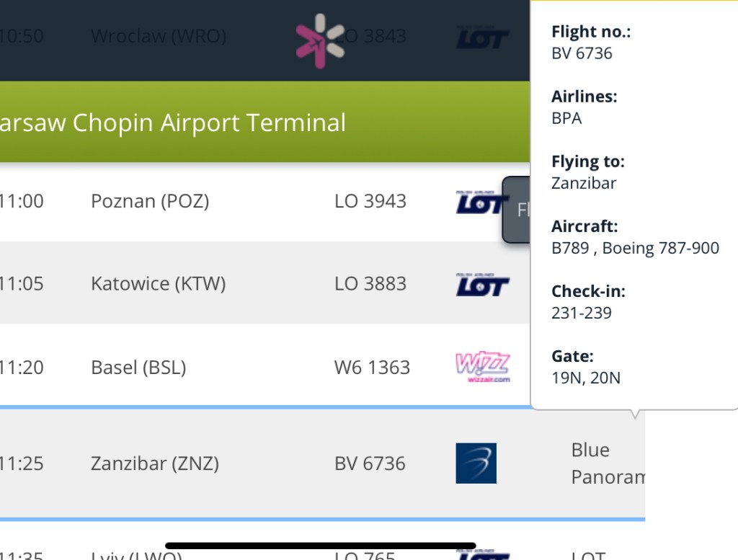Select flight number LO 3883
The width and height of the screenshot is (738, 560).
point(370,284)
